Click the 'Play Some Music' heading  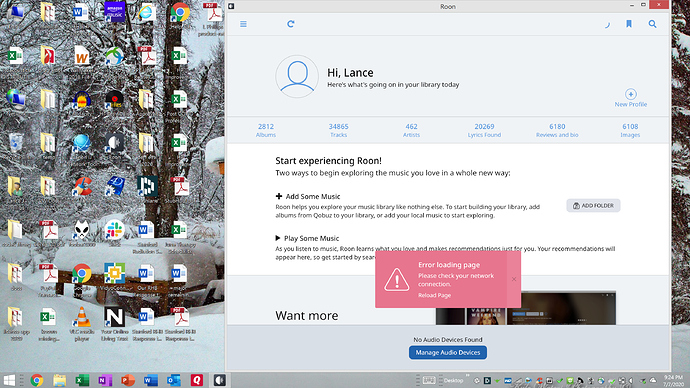tap(311, 238)
